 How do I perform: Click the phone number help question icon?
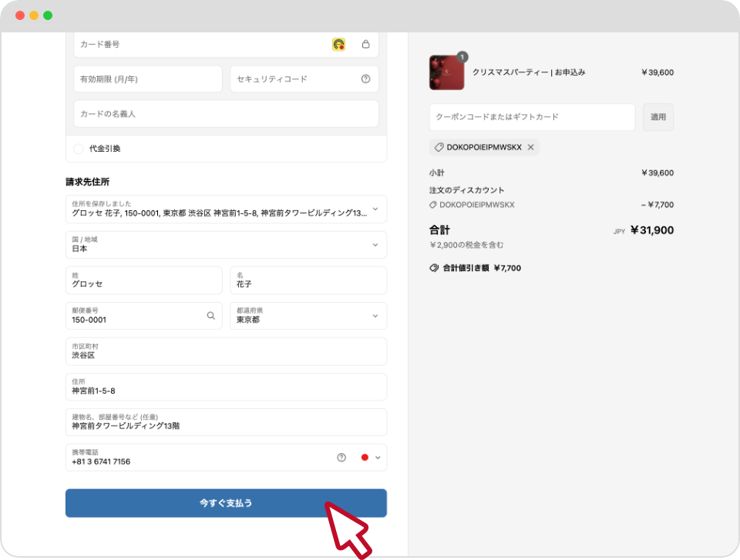coord(341,458)
